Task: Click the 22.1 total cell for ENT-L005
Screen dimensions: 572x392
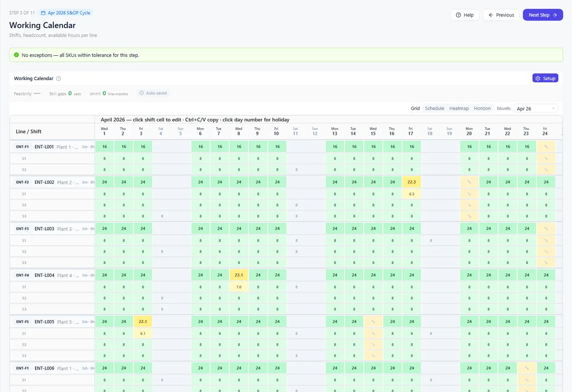Action: coord(143,322)
